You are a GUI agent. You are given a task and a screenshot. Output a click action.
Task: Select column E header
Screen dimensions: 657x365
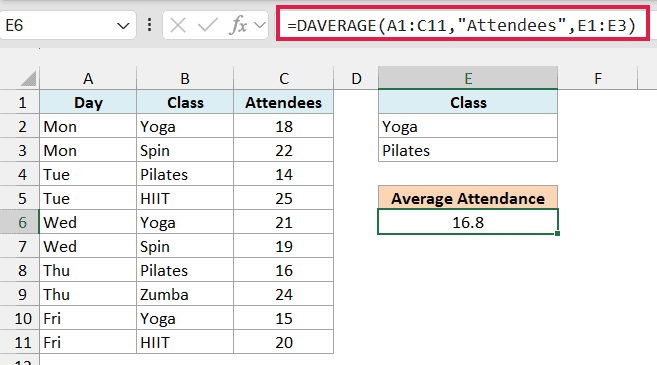click(468, 78)
